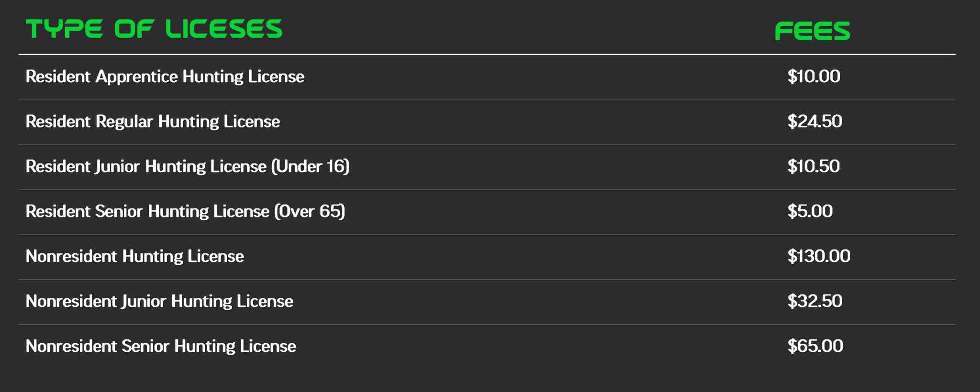Select the $130.00 nonresident fee

(x=819, y=256)
